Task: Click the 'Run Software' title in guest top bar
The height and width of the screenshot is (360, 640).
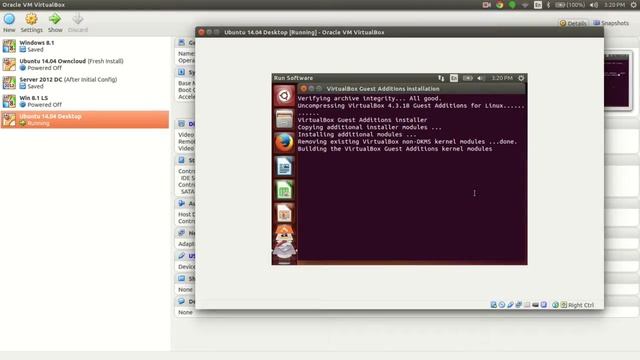Action: tap(293, 78)
